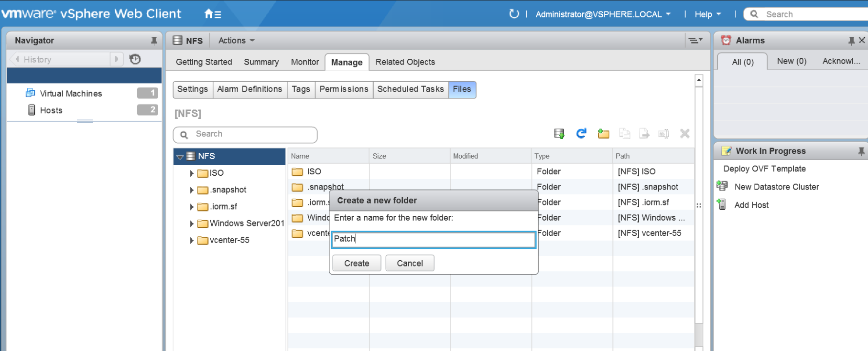868x351 pixels.
Task: Switch to the Summary tab
Action: [261, 62]
